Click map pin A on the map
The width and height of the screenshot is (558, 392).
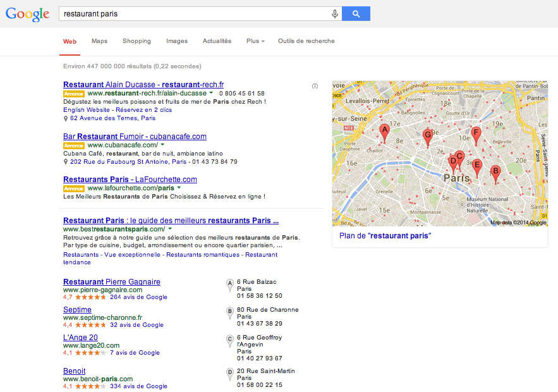click(384, 133)
